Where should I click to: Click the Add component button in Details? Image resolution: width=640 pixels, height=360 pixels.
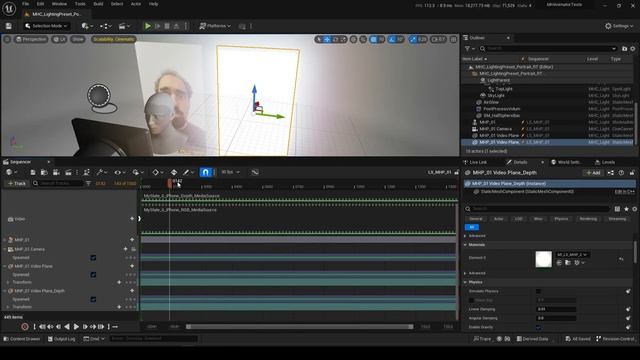pos(593,173)
